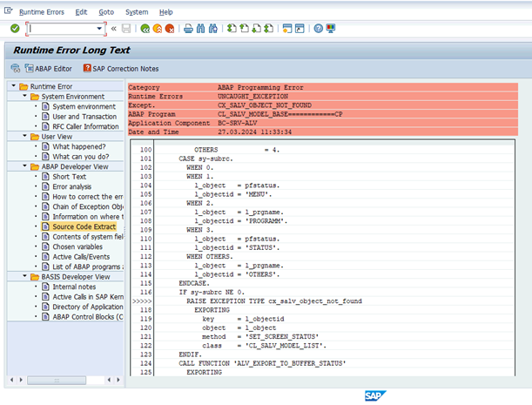Select Source Code Extract item
The image size is (532, 405).
84,226
